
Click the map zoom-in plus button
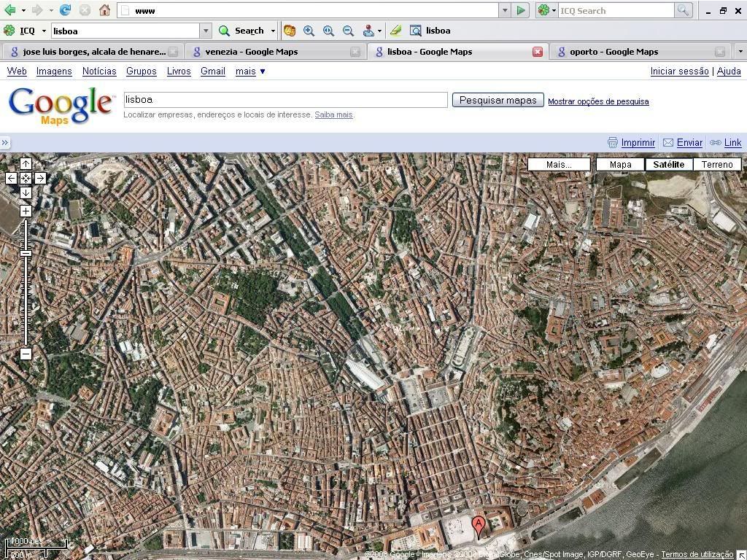pos(26,211)
